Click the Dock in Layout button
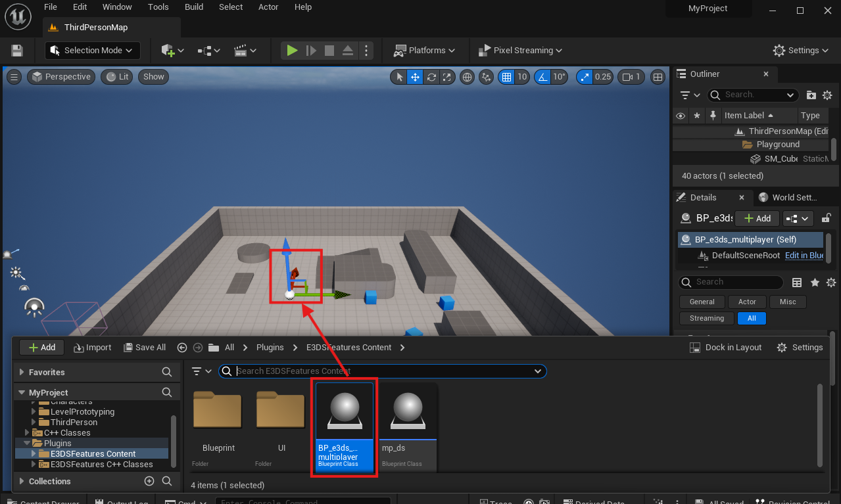The height and width of the screenshot is (504, 841). pyautogui.click(x=725, y=348)
